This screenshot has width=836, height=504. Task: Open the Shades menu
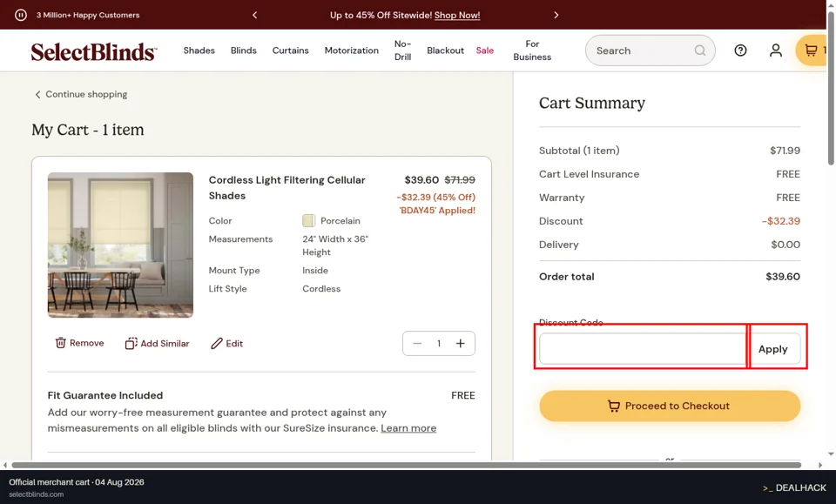click(x=199, y=50)
